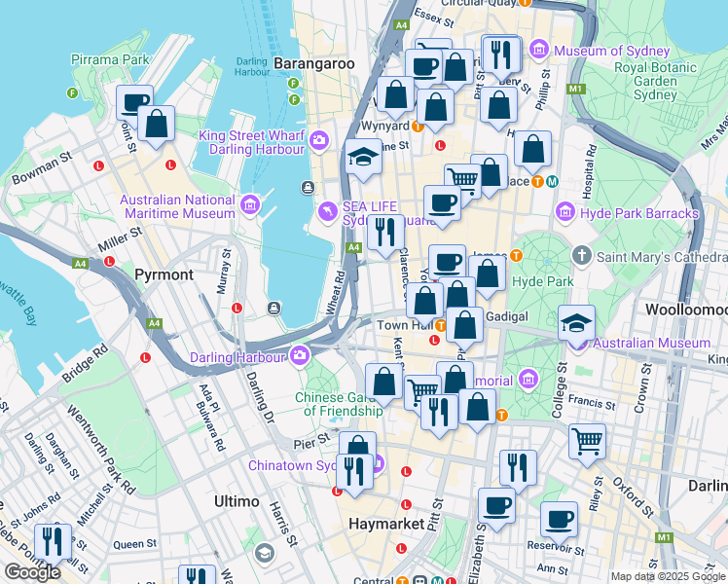728x584 pixels.
Task: Open the cafe marker near Reservoir St
Action: (x=559, y=521)
